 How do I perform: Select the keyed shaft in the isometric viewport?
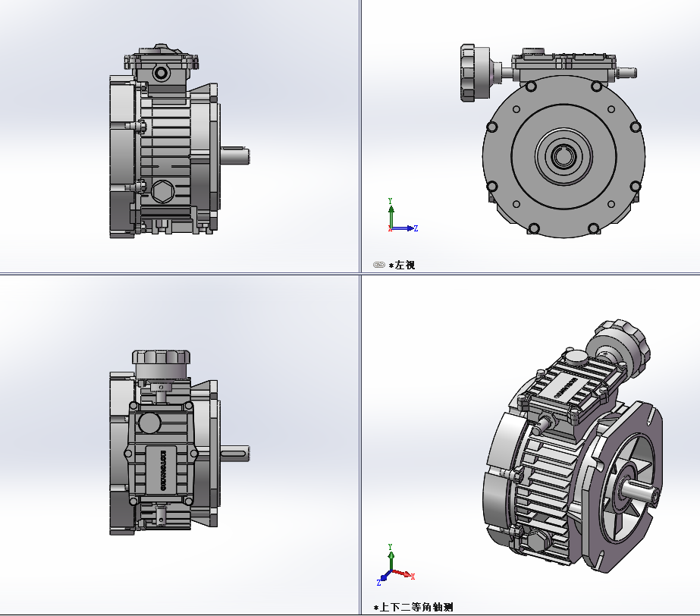pyautogui.click(x=640, y=492)
